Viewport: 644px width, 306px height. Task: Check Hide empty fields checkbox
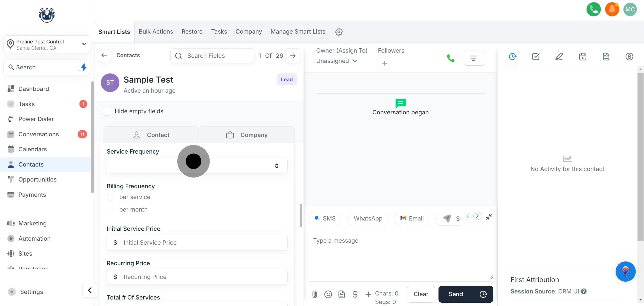[107, 111]
